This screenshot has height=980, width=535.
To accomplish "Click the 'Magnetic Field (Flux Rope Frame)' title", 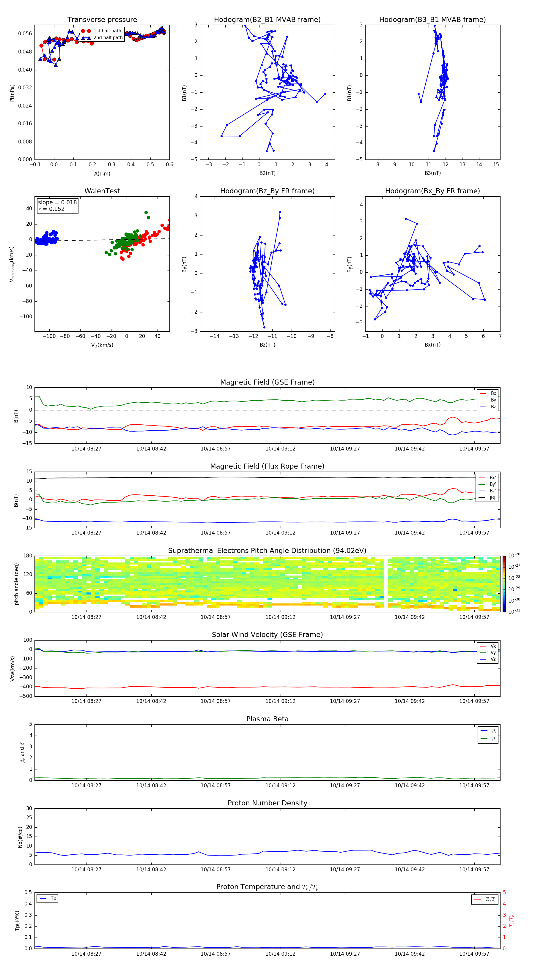I will tap(267, 467).
